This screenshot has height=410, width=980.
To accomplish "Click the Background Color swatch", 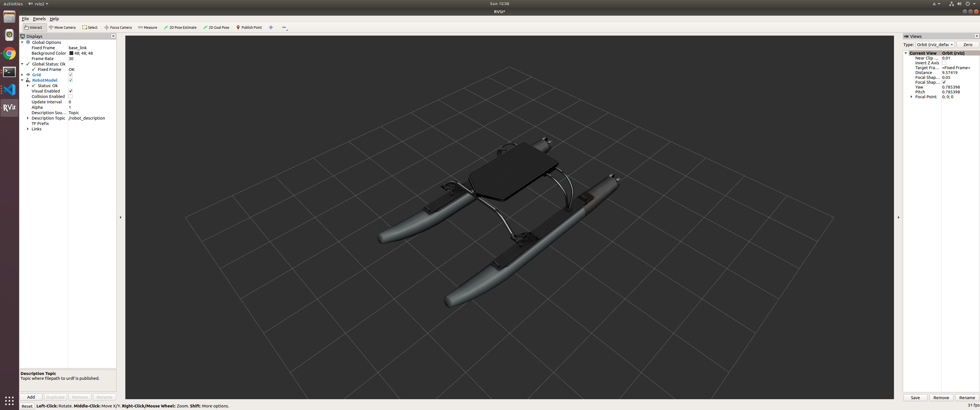I will coord(71,53).
